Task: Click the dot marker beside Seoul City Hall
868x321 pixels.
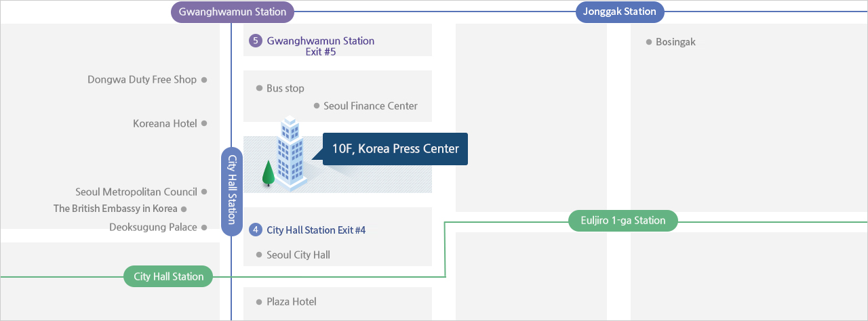Action: click(259, 255)
